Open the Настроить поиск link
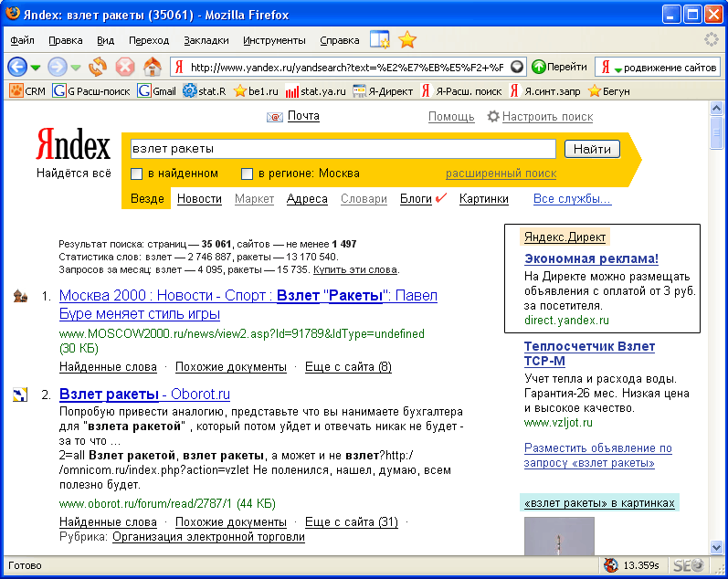 (x=547, y=117)
